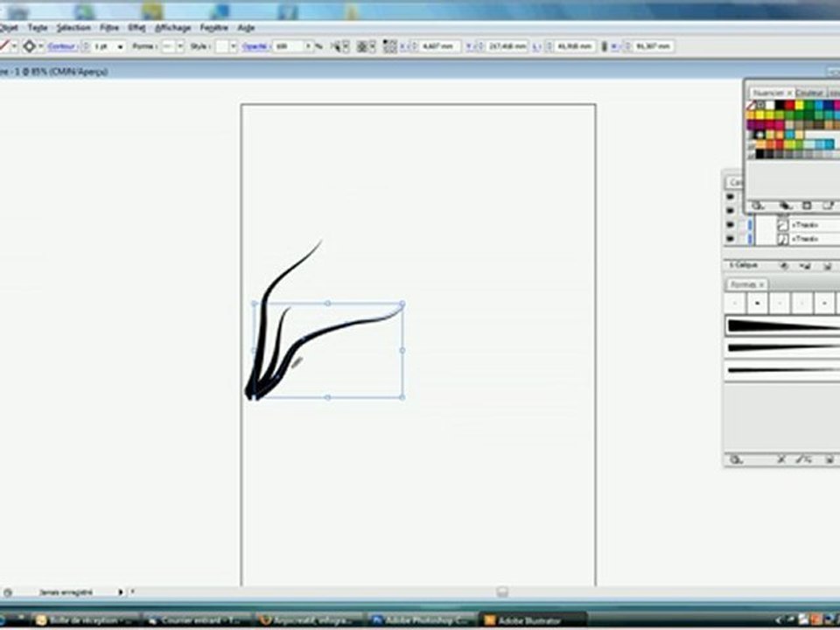This screenshot has height=630, width=840.
Task: Select the red swatch in top row
Action: pos(789,106)
